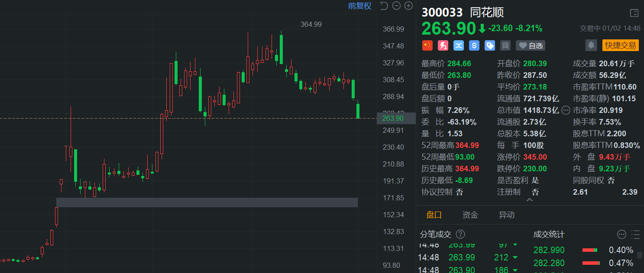The image size is (644, 273).
Task: Click the 186 volume tick trade row
Action: click(x=469, y=269)
